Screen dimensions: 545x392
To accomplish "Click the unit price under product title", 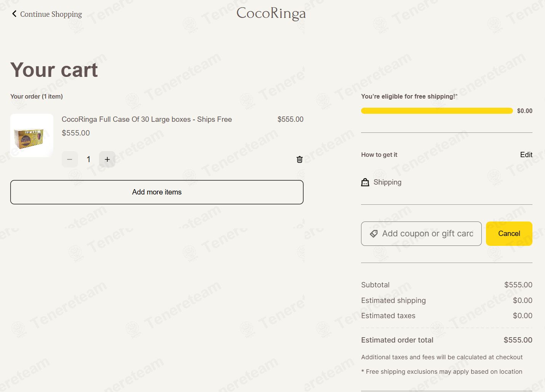I will click(x=76, y=133).
